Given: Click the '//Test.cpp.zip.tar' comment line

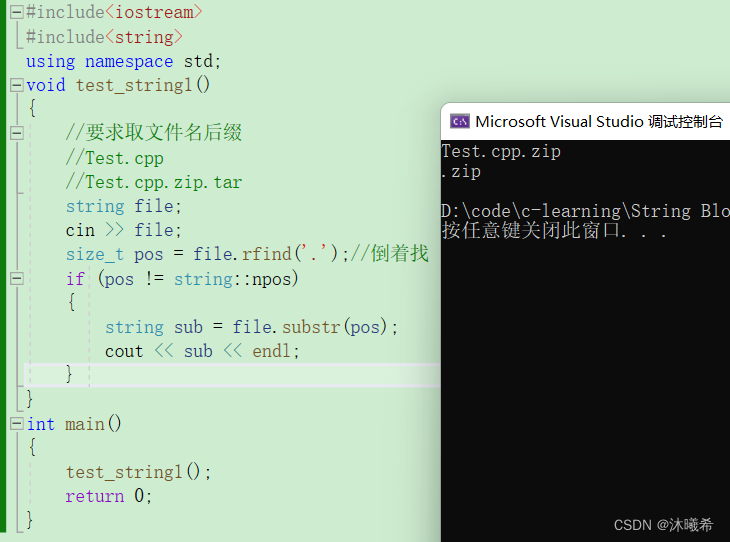Looking at the screenshot, I should pyautogui.click(x=154, y=182).
